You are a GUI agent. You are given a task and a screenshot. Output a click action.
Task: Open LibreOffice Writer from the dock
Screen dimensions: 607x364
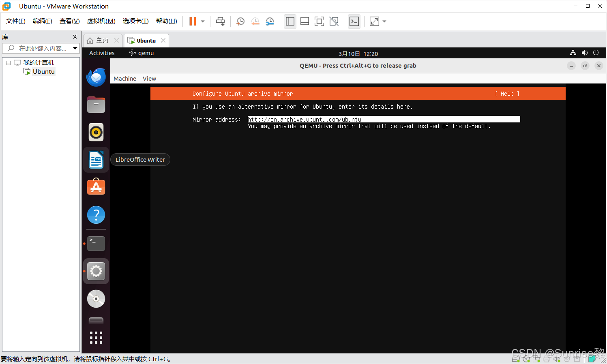click(x=96, y=160)
